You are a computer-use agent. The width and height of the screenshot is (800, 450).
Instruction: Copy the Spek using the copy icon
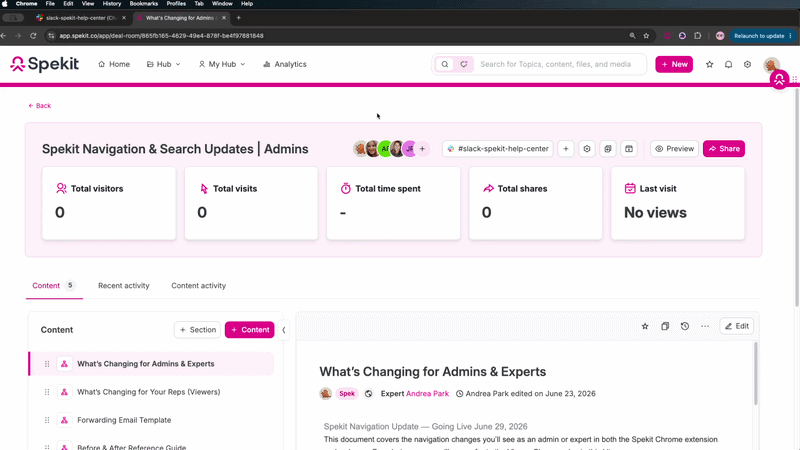tap(665, 326)
